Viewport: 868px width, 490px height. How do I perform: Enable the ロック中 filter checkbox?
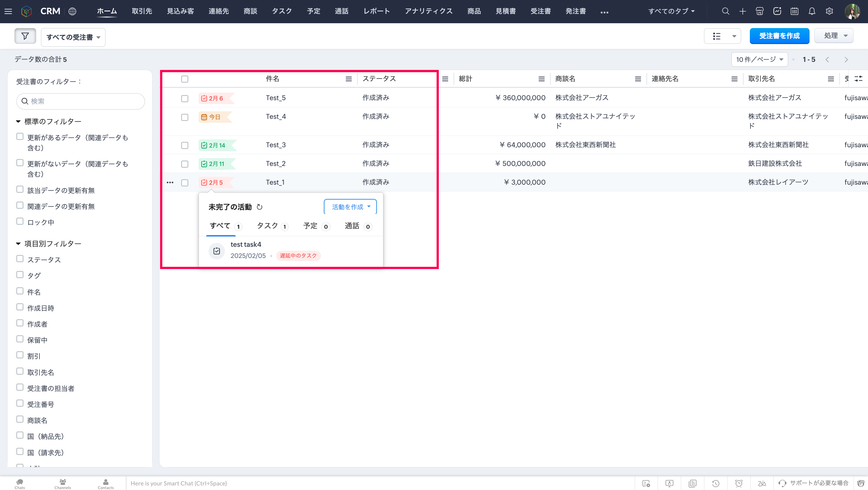pyautogui.click(x=20, y=221)
